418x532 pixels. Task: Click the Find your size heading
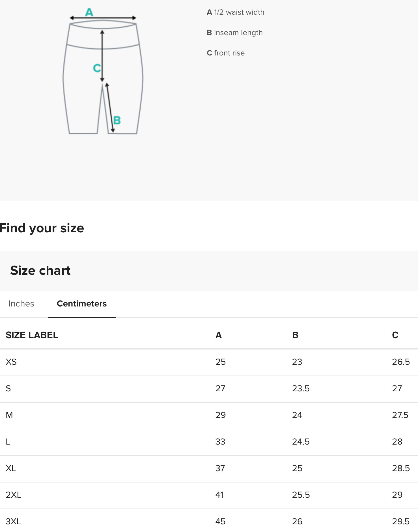pyautogui.click(x=42, y=228)
